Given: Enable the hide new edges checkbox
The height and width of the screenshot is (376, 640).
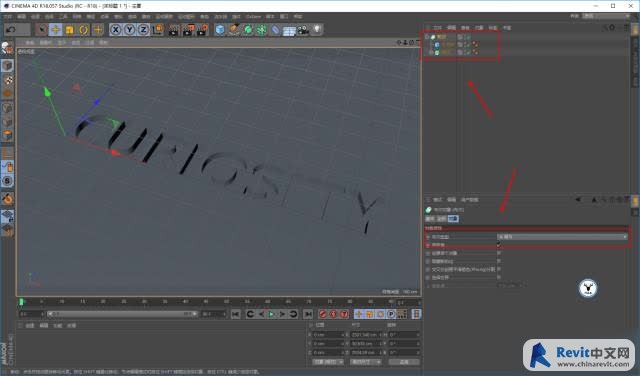Looking at the screenshot, I should tap(499, 261).
